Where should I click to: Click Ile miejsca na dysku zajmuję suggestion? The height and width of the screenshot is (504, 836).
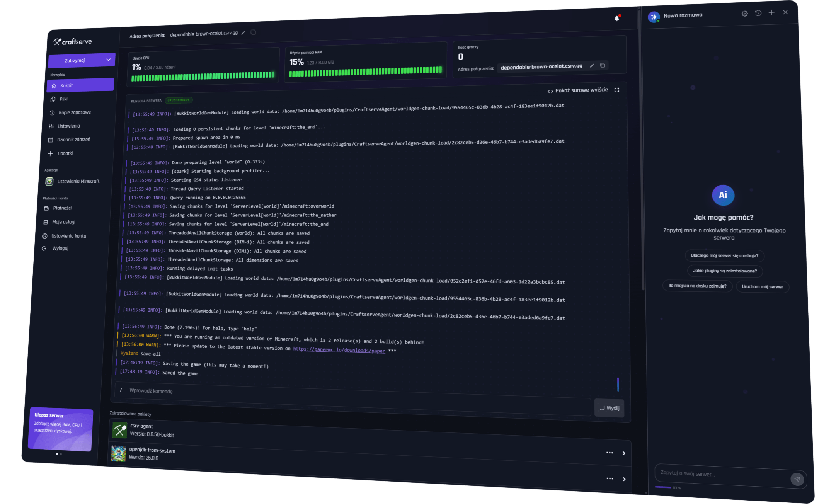697,286
